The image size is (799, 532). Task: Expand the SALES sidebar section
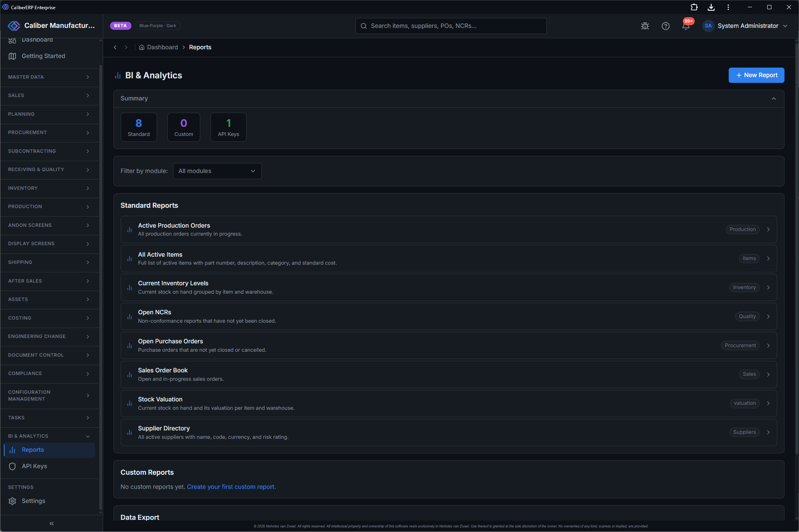(50, 95)
